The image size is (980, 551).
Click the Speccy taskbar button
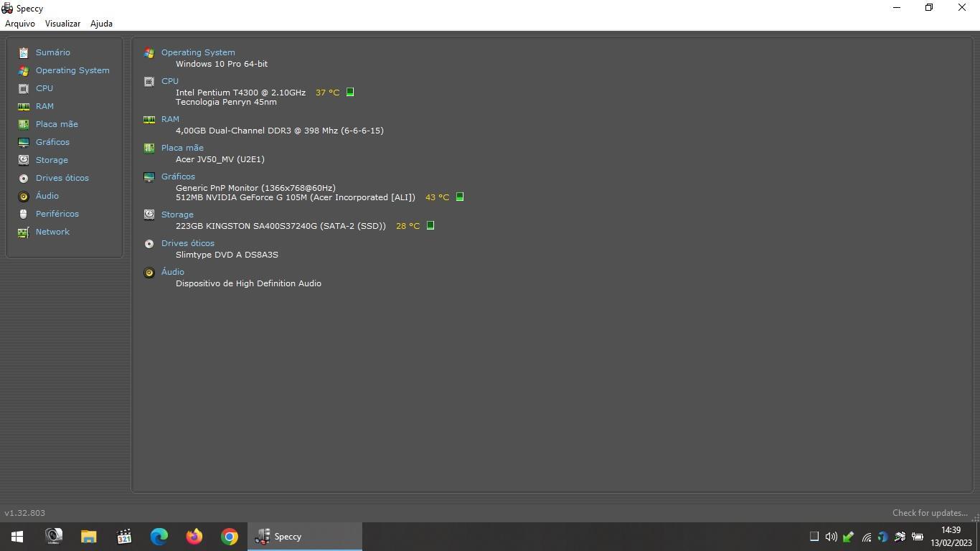click(305, 537)
